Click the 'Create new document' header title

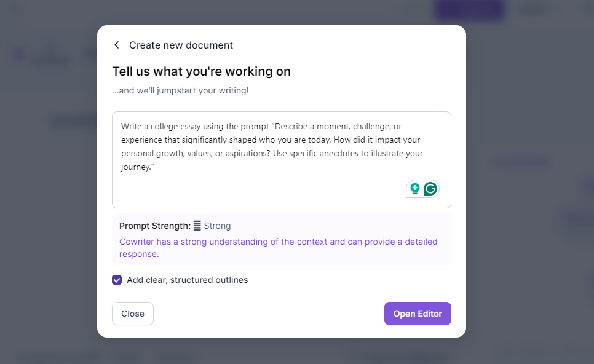coord(181,45)
